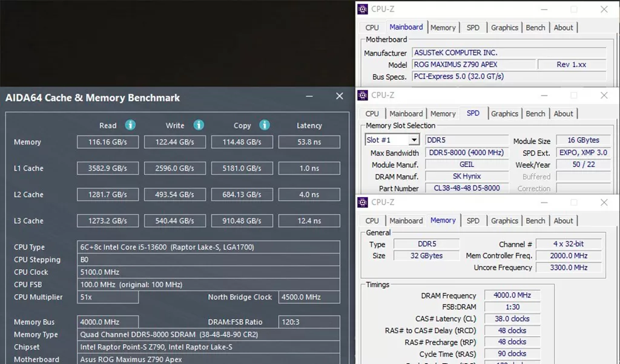Open the About tab in the SPD window
This screenshot has height=364, width=620.
[x=563, y=114]
